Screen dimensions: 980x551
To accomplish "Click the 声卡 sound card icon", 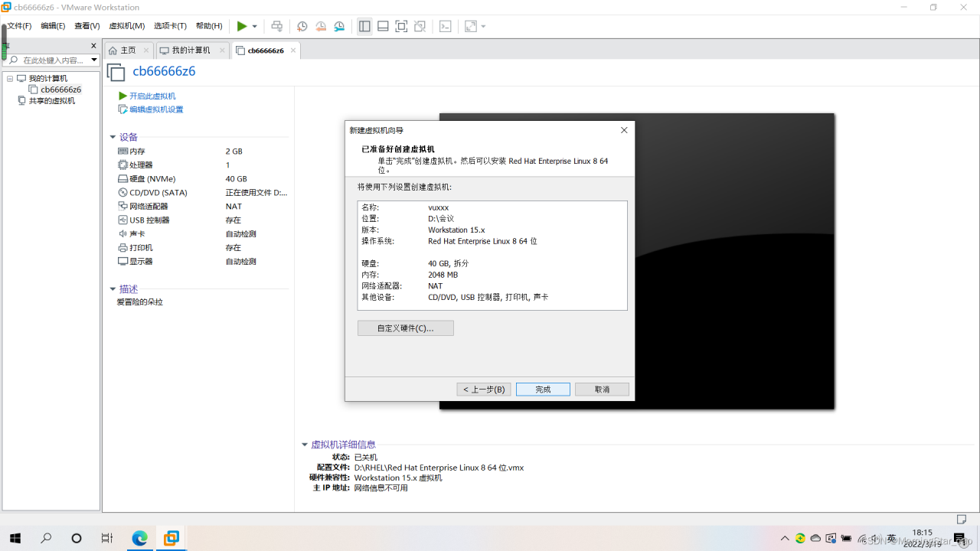I will click(122, 234).
